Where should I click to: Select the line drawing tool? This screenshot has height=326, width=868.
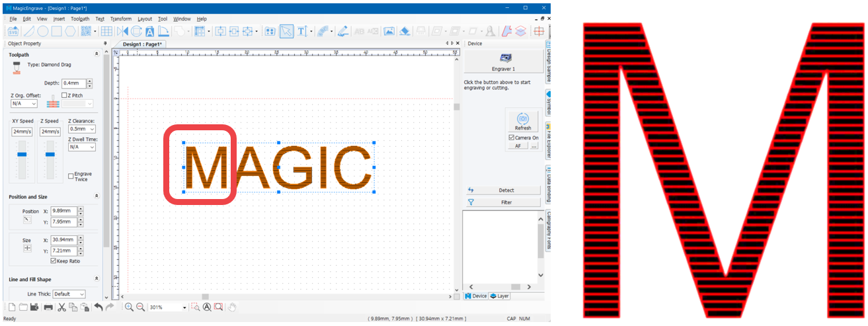click(28, 31)
